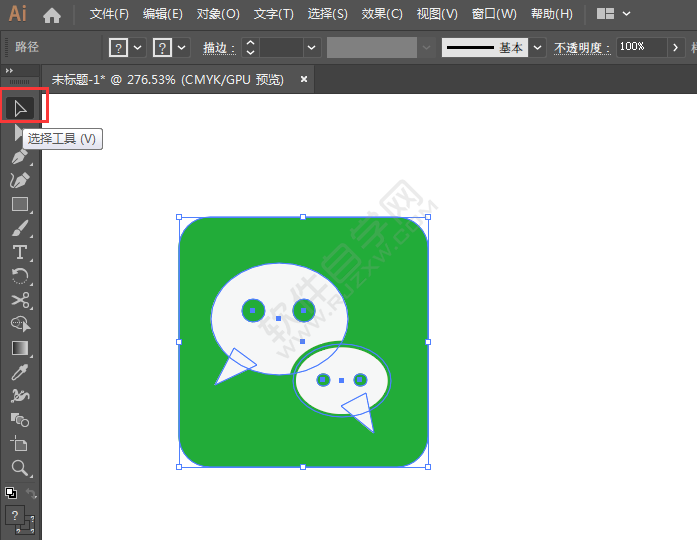Open the 基本 brush definition preview

click(x=485, y=47)
